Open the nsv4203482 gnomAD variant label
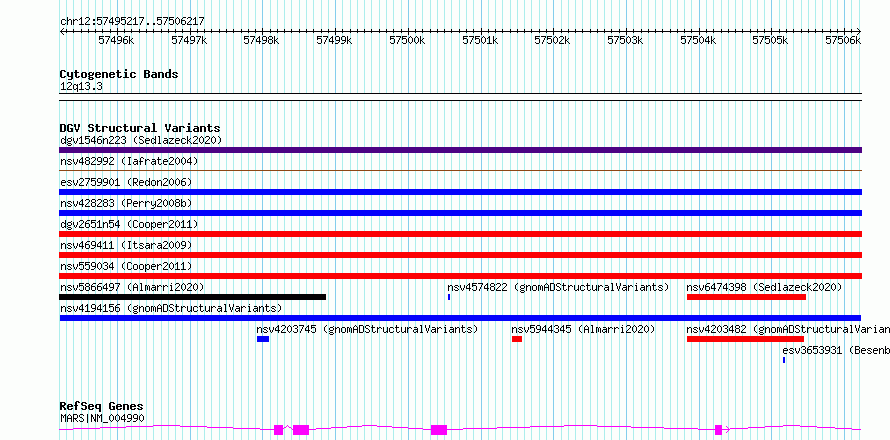 click(788, 329)
